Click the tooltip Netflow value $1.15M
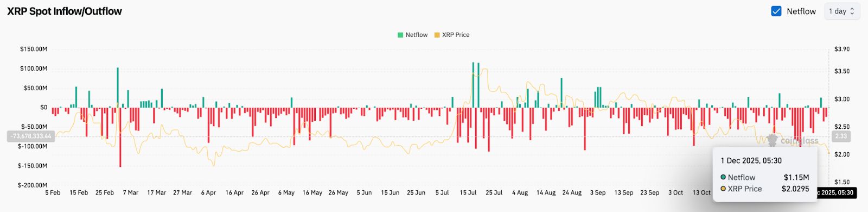 point(796,178)
